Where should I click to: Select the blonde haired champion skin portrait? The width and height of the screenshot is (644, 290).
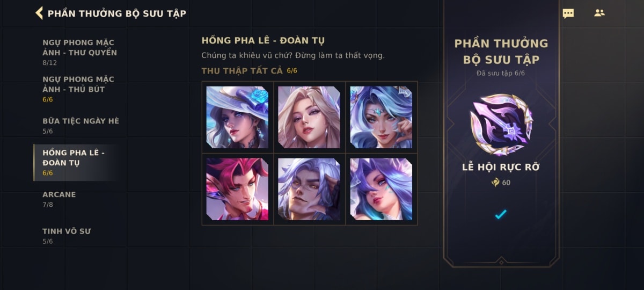point(309,117)
